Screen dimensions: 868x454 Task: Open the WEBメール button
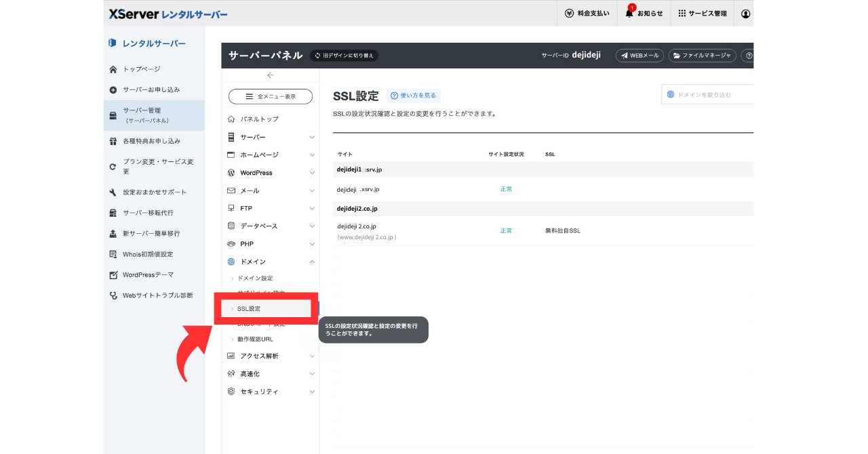point(639,56)
